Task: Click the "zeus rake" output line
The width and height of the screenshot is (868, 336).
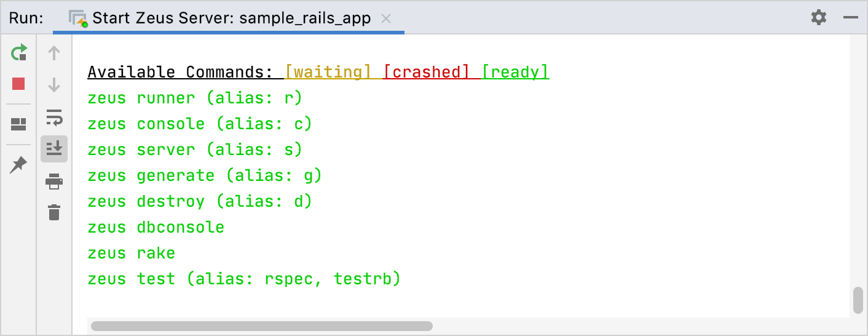Action: [x=131, y=253]
